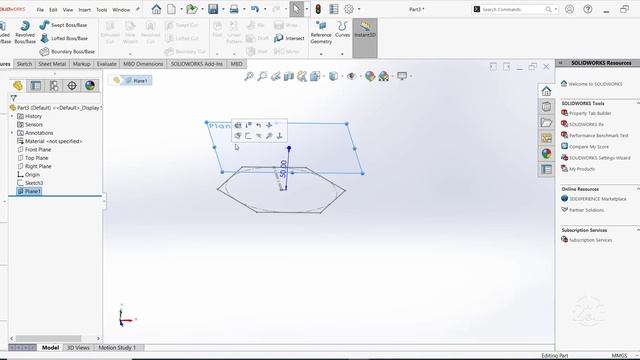This screenshot has width=640, height=360.
Task: Create a new document with New icon
Action: 171,9
